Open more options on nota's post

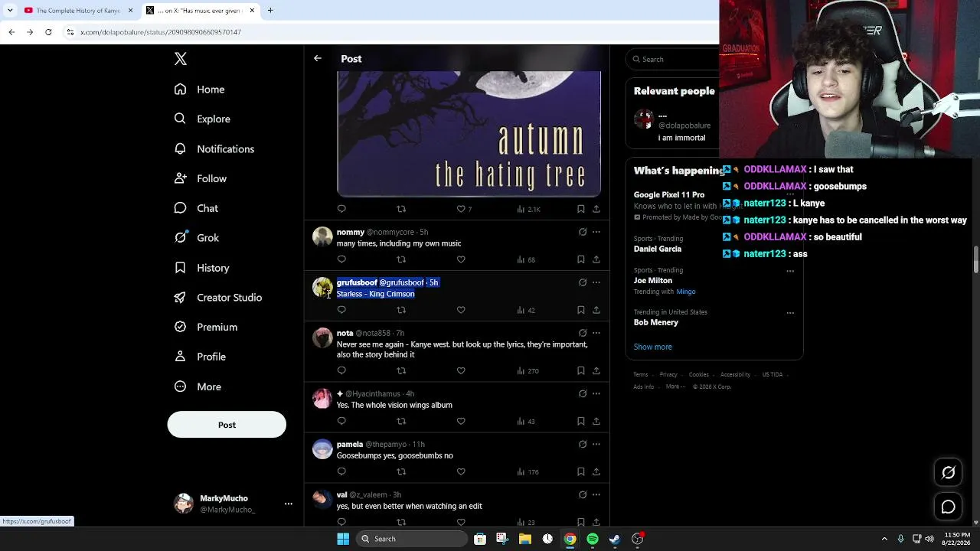pos(596,333)
